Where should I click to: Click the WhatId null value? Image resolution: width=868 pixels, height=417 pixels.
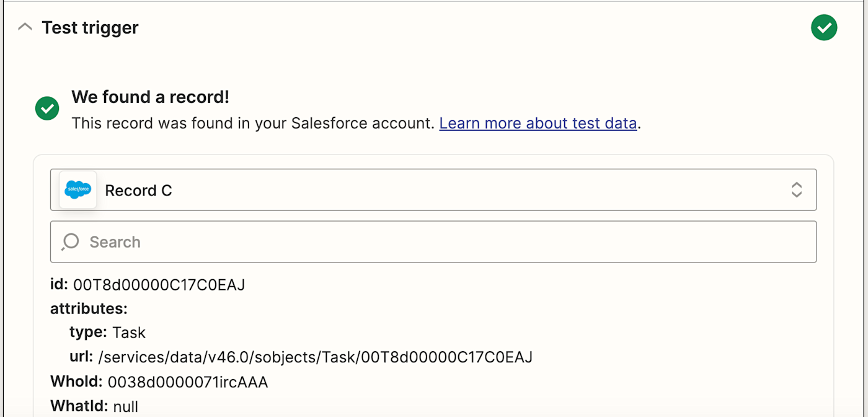coord(126,406)
